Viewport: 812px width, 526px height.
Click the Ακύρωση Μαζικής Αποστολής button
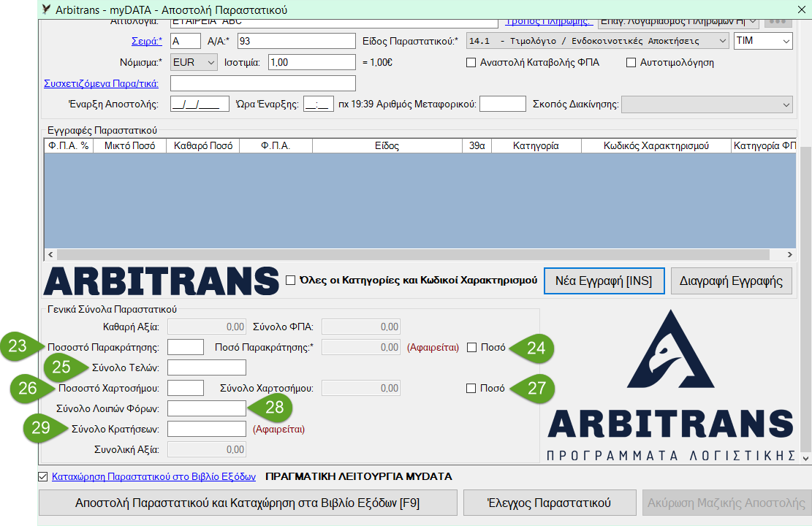click(726, 503)
